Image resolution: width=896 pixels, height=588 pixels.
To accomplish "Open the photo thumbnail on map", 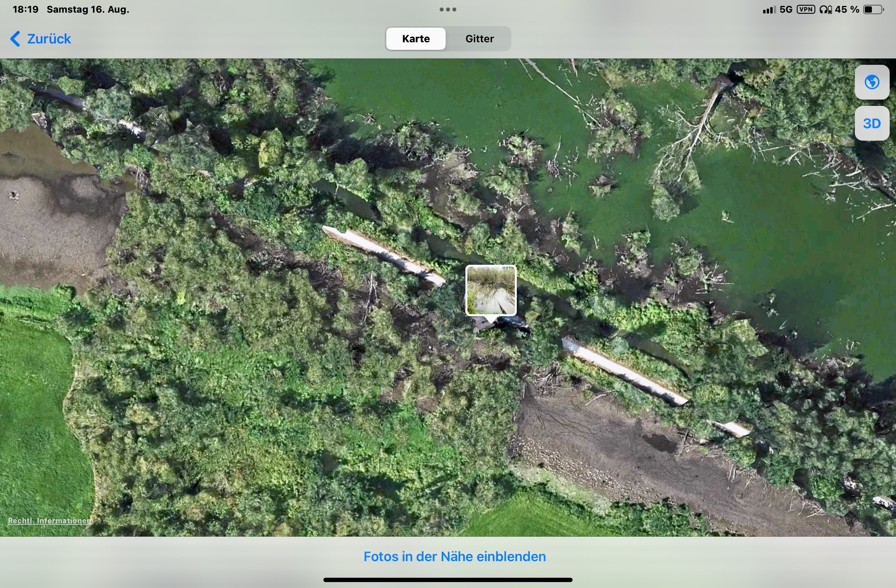I will (x=491, y=290).
